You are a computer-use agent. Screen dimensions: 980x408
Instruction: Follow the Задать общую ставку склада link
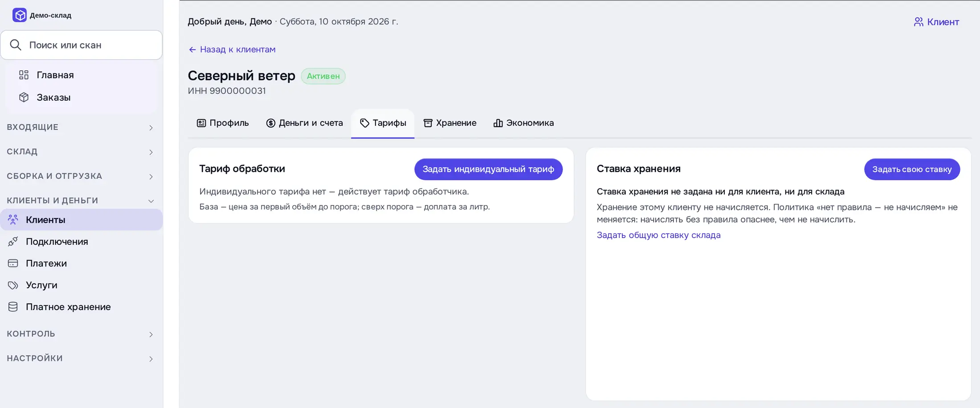[658, 235]
